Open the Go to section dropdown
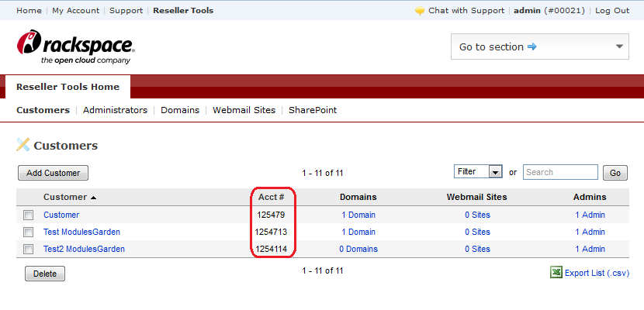644x310 pixels. 540,46
